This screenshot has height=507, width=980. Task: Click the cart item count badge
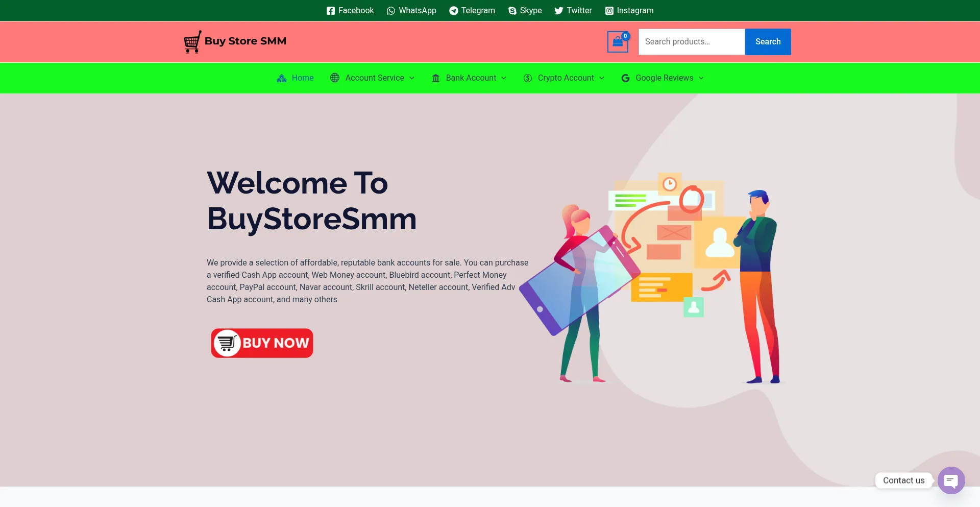point(625,36)
